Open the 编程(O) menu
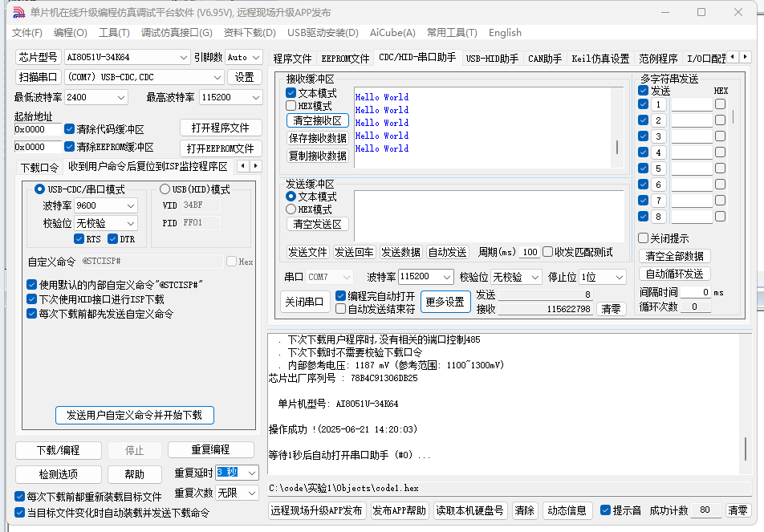Screen dimensions: 764x532 tap(70, 33)
